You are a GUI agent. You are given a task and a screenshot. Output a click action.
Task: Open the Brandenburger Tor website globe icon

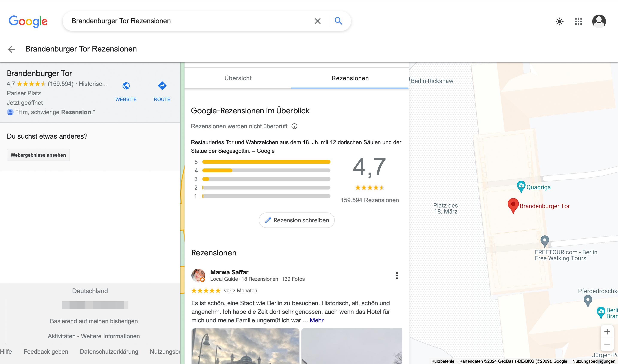pos(126,86)
